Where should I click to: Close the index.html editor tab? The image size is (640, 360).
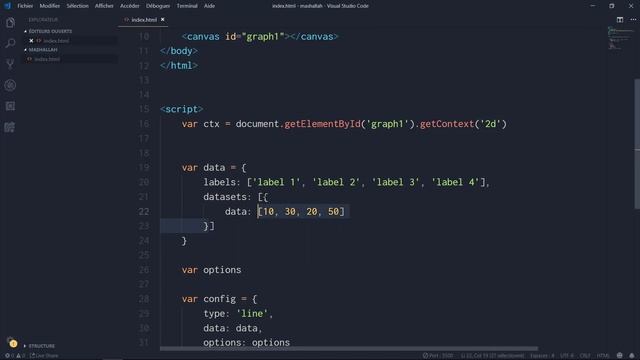162,20
